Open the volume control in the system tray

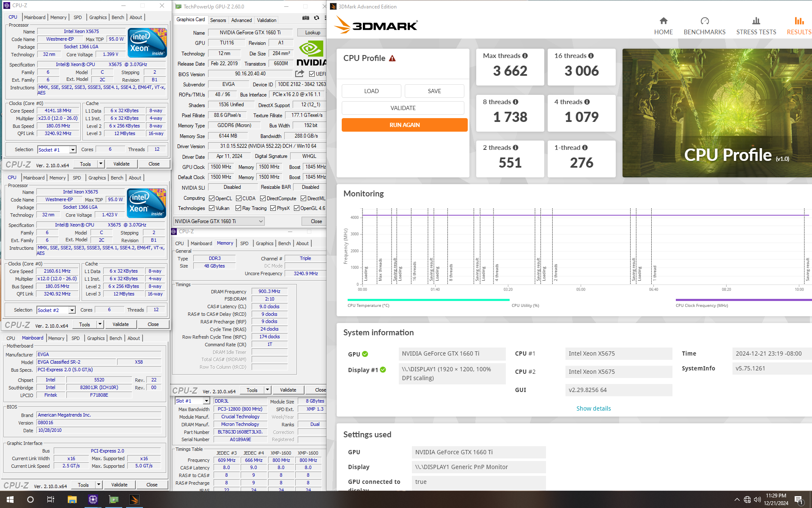point(757,500)
